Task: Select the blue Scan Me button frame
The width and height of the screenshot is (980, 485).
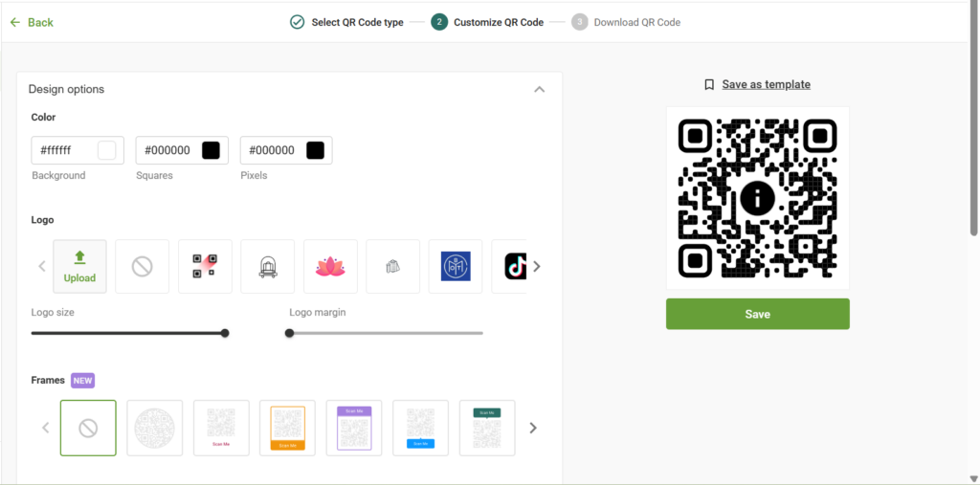Action: 421,429
